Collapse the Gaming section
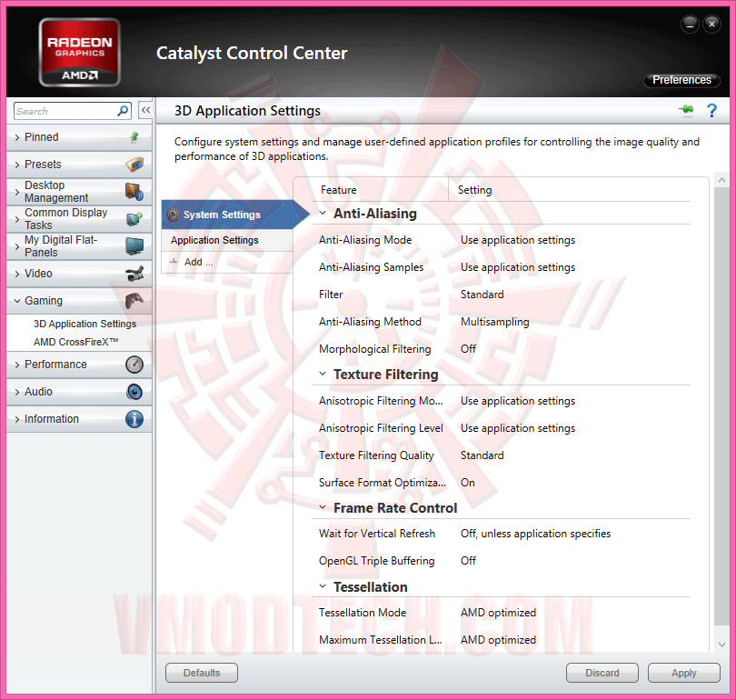 17,301
